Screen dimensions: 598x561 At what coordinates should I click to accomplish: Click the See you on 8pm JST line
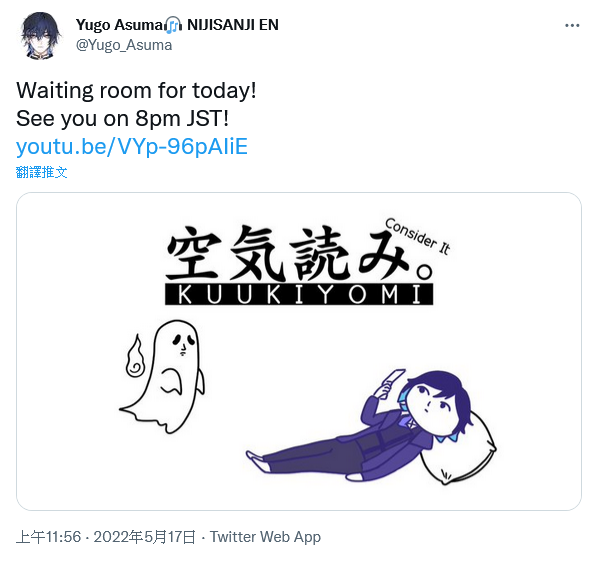pyautogui.click(x=122, y=118)
